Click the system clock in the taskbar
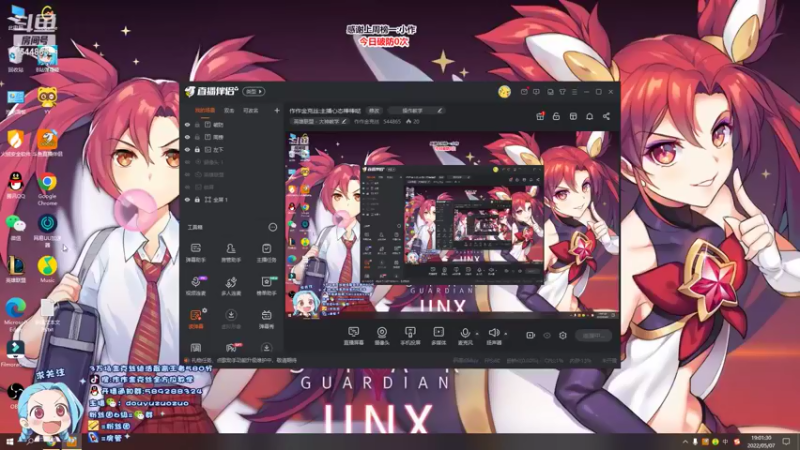The image size is (800, 450). [x=761, y=442]
